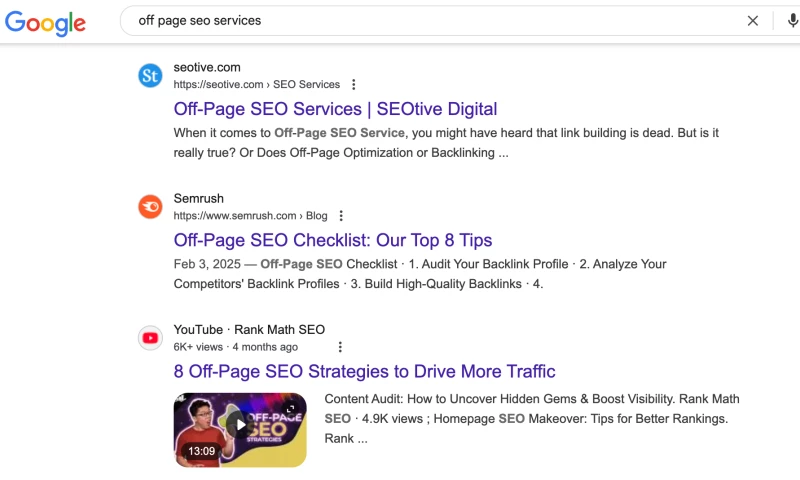Clear the search box with the X
The width and height of the screenshot is (800, 480).
753,21
